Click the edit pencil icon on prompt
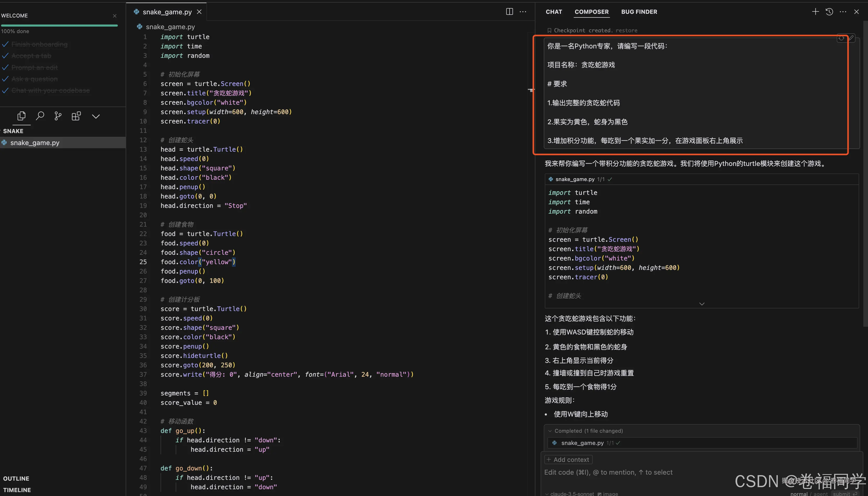The width and height of the screenshot is (868, 496). click(851, 38)
